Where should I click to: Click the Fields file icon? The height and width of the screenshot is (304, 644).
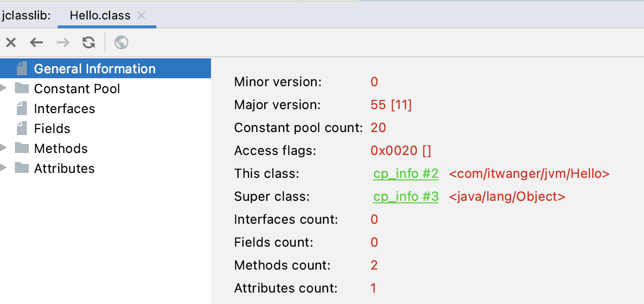pyautogui.click(x=21, y=129)
